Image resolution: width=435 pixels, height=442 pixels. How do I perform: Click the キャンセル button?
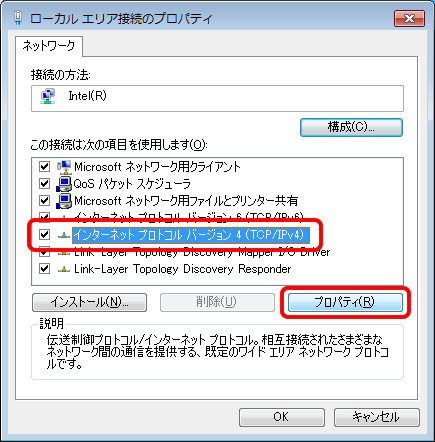coord(376,417)
